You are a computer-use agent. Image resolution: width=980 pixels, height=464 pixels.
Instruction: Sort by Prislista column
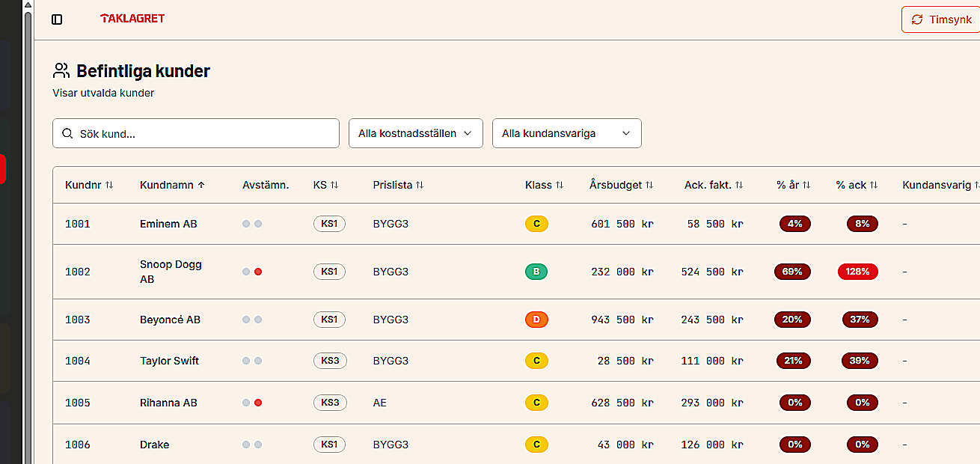click(398, 185)
